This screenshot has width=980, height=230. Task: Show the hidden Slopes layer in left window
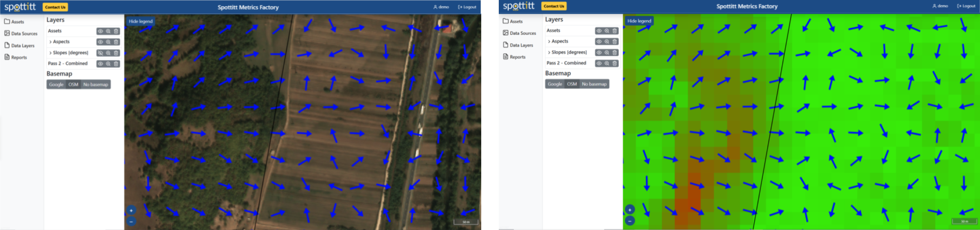click(100, 53)
